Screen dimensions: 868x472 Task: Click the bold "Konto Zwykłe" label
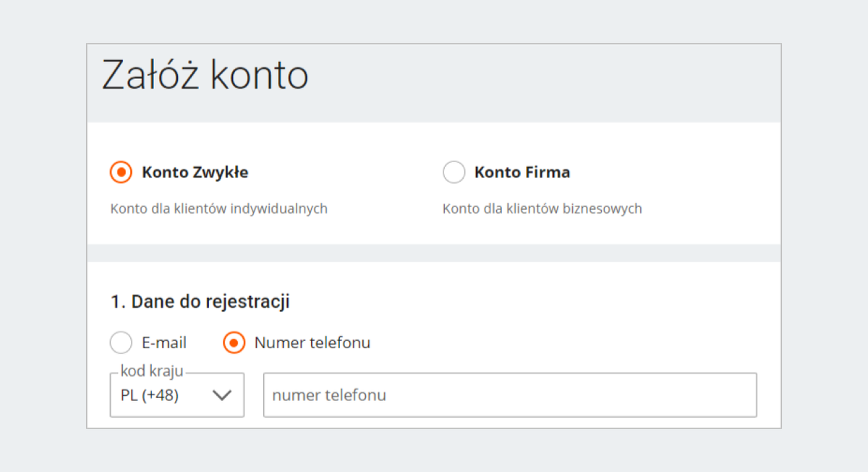coord(195,172)
